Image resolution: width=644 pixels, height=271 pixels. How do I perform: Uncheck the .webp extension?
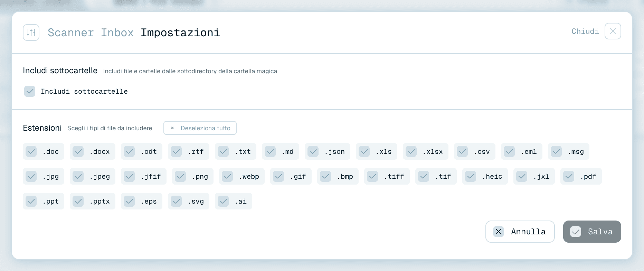tap(227, 176)
